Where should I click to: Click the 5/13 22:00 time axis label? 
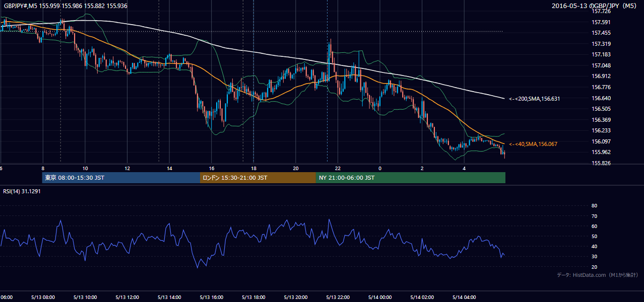point(338,297)
